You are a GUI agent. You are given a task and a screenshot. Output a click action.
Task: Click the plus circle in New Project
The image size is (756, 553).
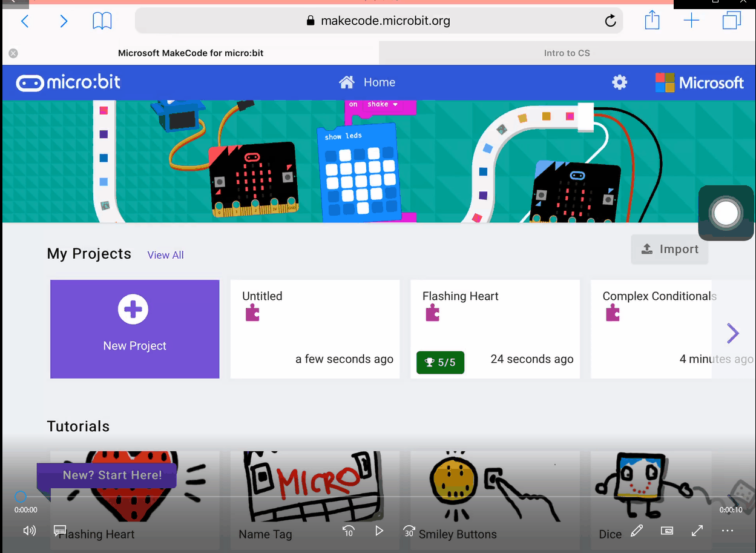coord(133,310)
